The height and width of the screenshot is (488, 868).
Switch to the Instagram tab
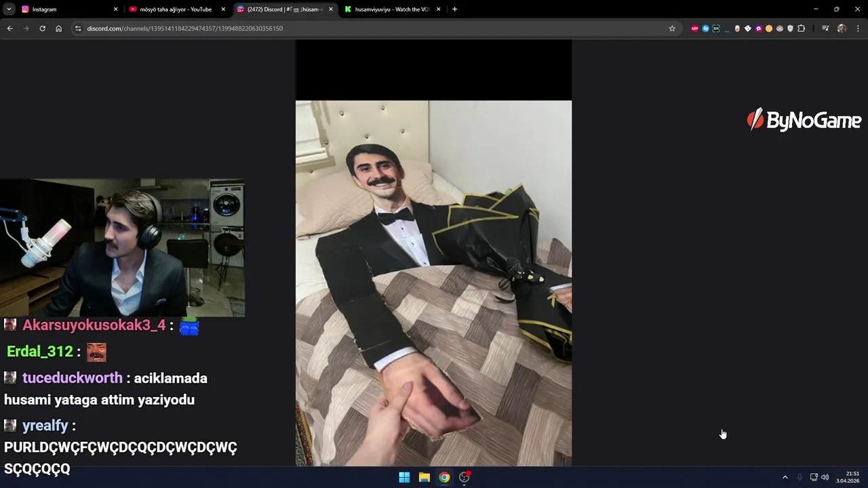point(68,9)
